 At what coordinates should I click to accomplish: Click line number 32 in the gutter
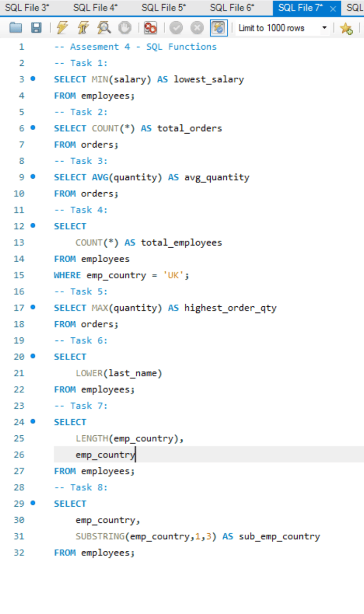pos(19,553)
